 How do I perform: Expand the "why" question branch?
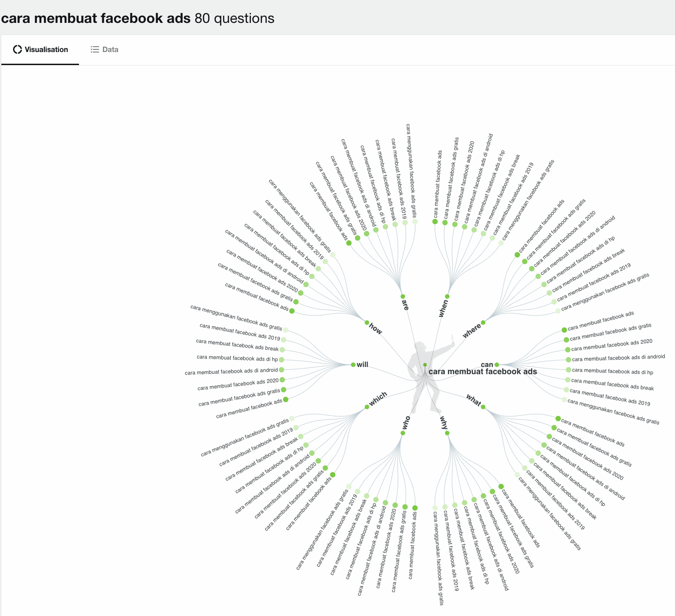coord(444,423)
